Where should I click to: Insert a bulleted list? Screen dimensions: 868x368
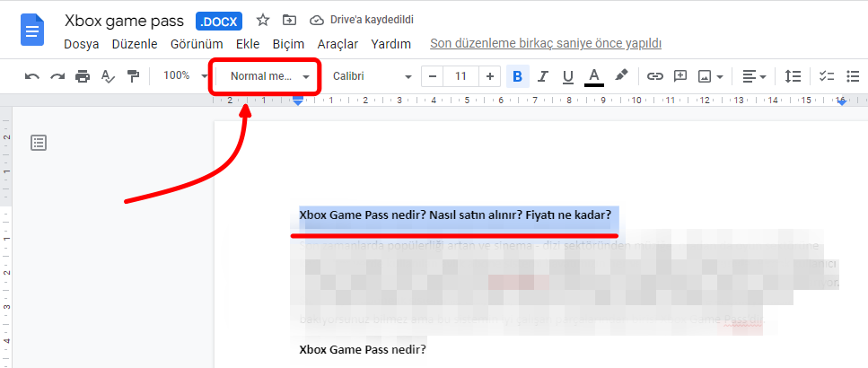pos(853,76)
